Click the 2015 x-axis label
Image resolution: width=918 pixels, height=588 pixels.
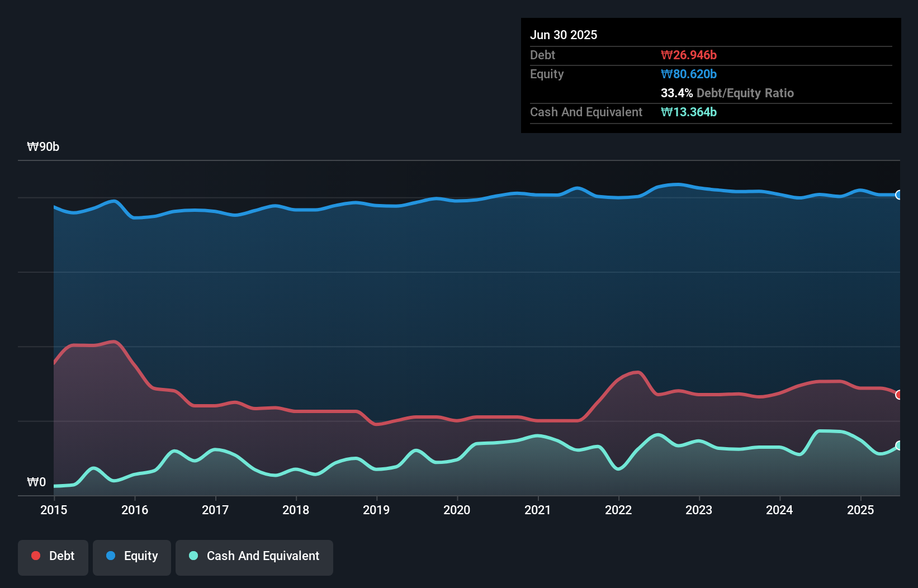[x=54, y=510]
